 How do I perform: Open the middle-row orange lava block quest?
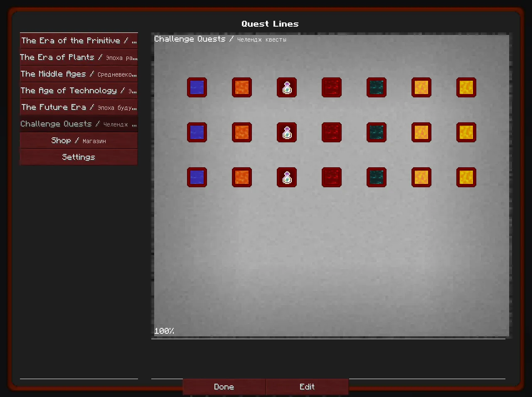(x=242, y=132)
